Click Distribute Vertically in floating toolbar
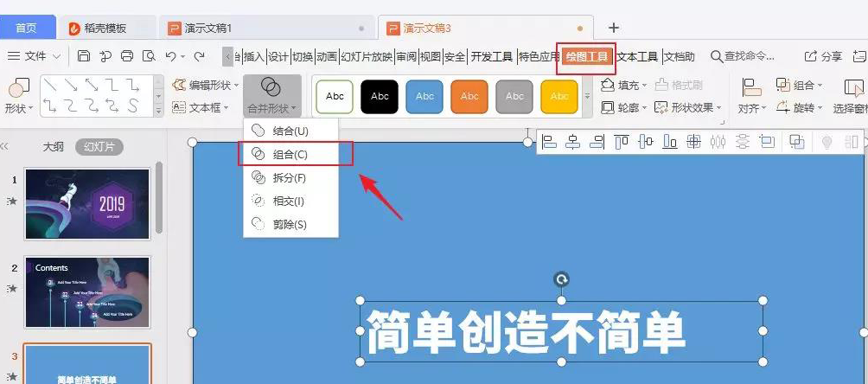The height and width of the screenshot is (384, 868). [743, 143]
